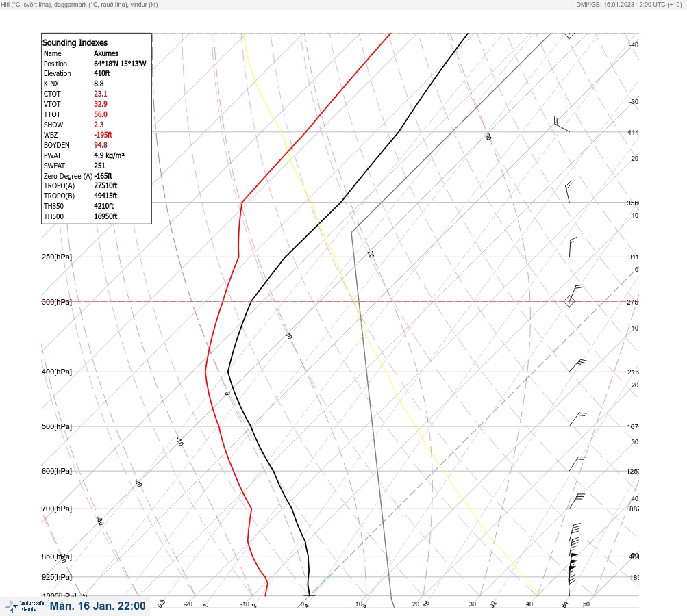Click the 'Name' row label
The image size is (687, 616).
point(52,53)
